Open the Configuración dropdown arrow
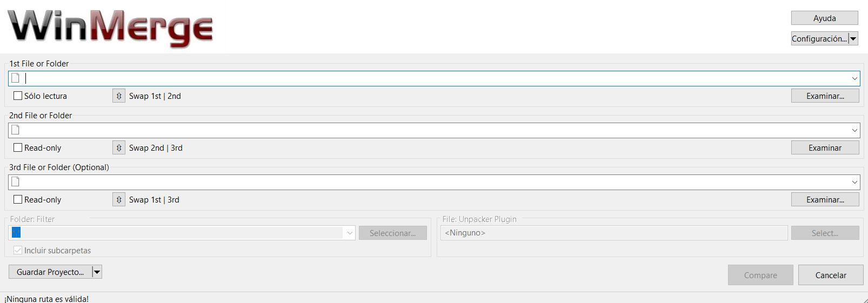The height and width of the screenshot is (303, 868). (x=853, y=39)
